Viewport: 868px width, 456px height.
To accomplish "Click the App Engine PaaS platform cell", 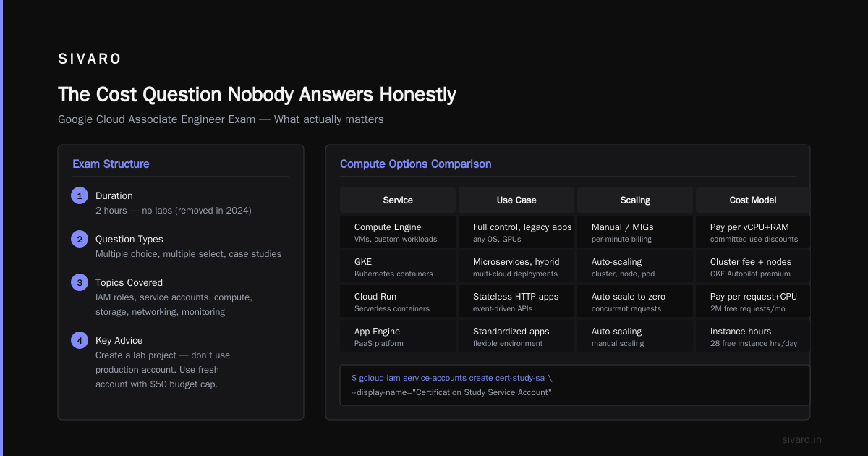I will (x=398, y=337).
